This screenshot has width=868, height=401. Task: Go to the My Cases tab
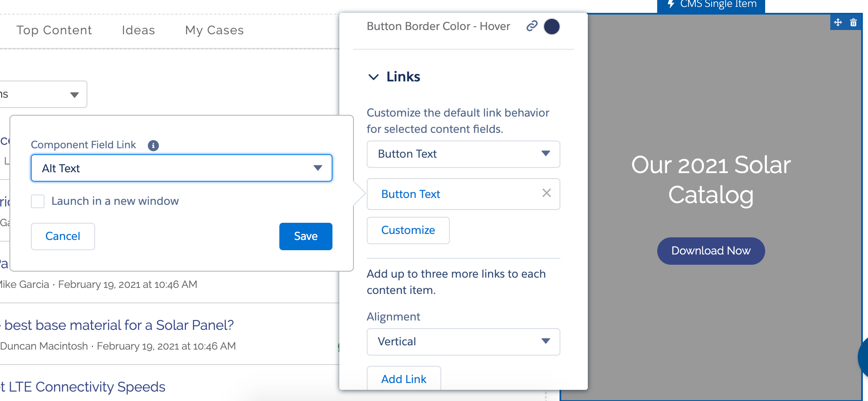[214, 30]
